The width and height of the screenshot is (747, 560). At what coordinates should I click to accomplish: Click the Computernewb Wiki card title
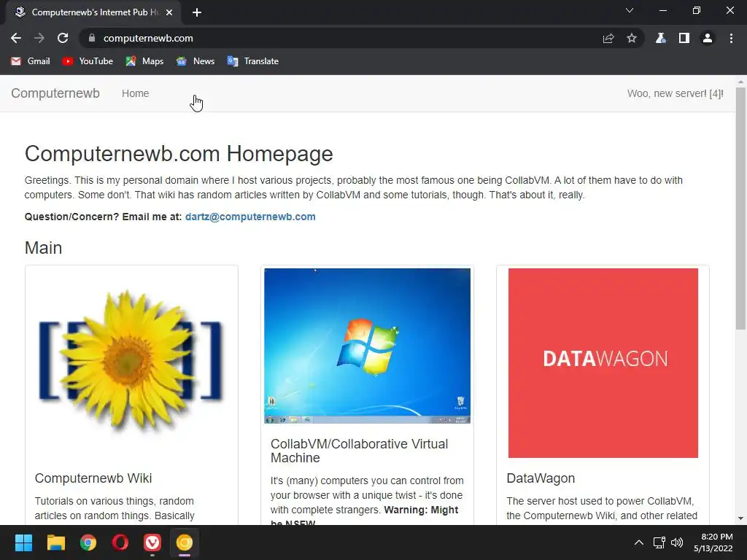93,478
